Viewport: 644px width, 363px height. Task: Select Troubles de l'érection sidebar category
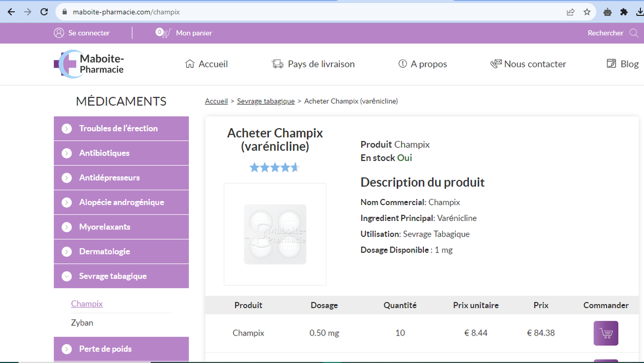tap(121, 129)
